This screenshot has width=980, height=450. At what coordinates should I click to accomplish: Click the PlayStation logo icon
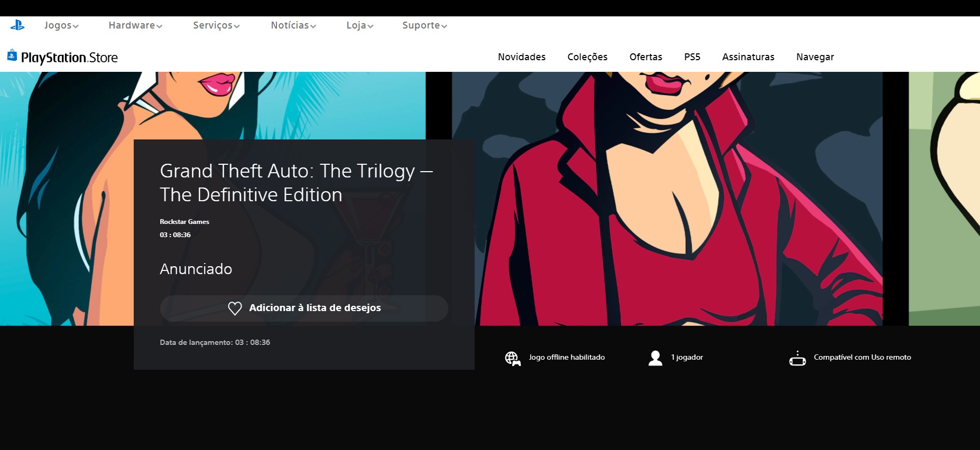pos(17,25)
